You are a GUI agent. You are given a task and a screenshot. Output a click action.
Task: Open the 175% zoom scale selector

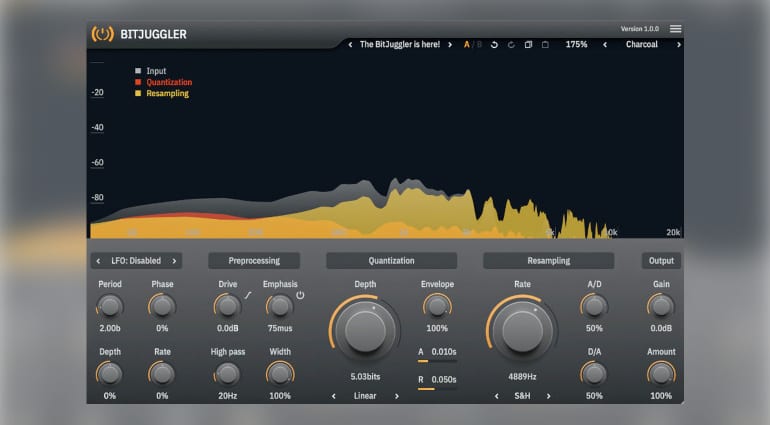576,45
